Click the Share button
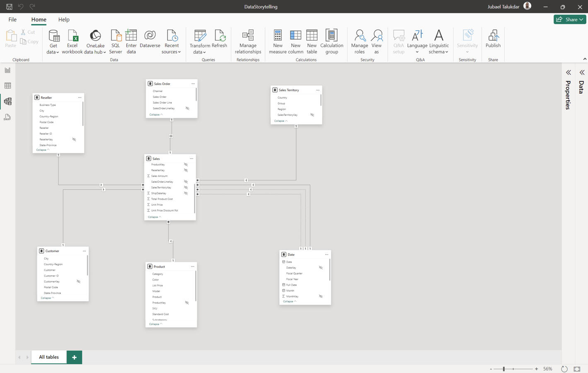The image size is (588, 373). pyautogui.click(x=570, y=19)
